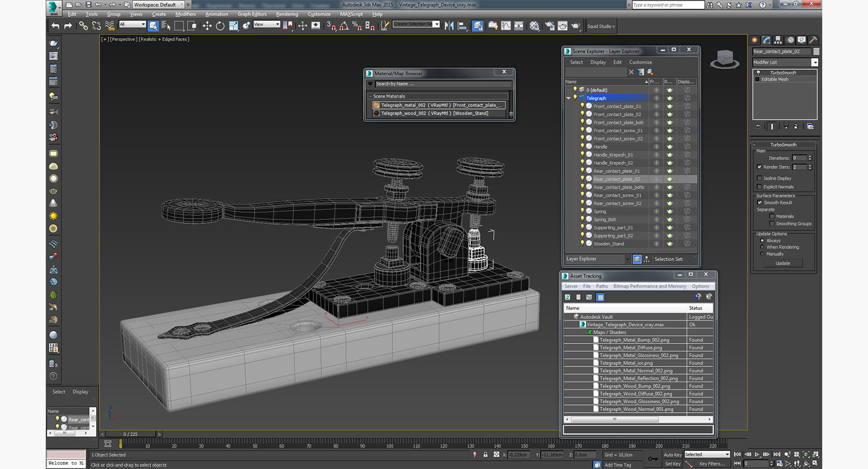This screenshot has width=868, height=469.
Task: Open the MAXScript menu
Action: (x=351, y=14)
